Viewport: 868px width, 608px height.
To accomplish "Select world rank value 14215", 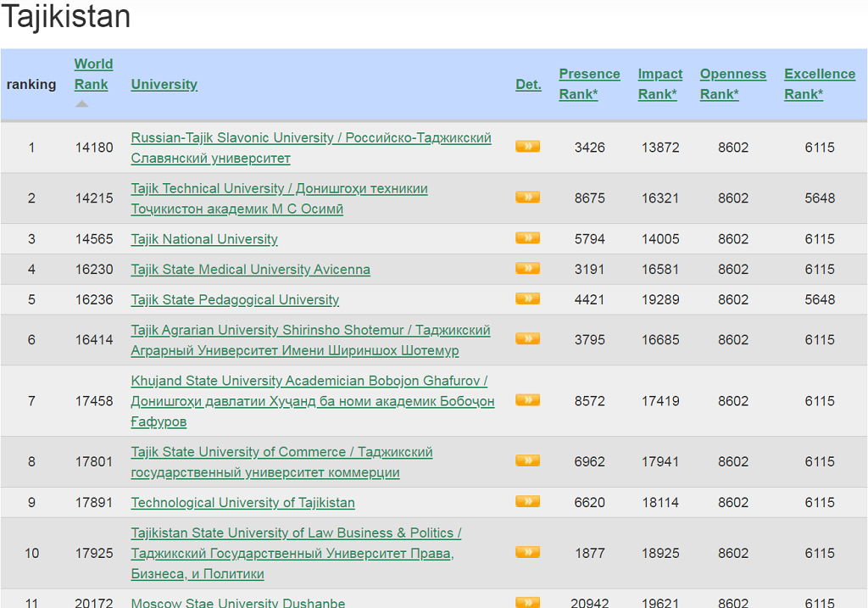I will click(94, 198).
